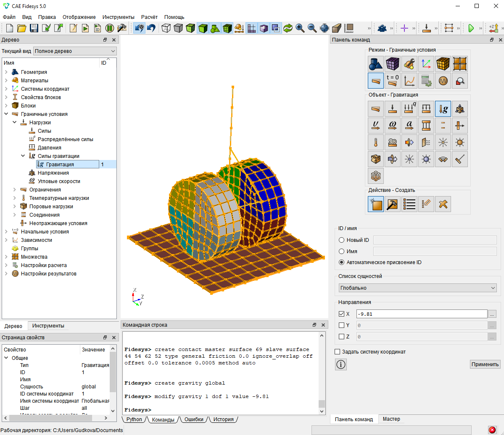
Task: Open the Текущий вид dropdown
Action: pos(75,51)
